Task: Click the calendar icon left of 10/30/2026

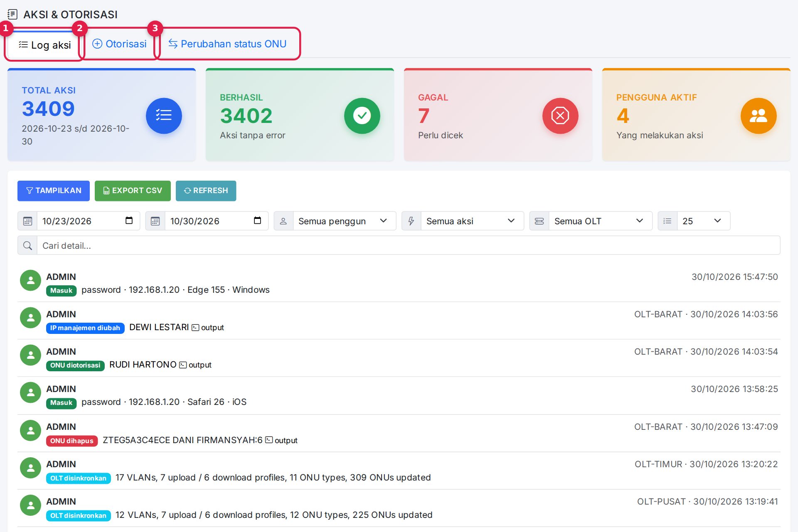Action: [x=155, y=221]
